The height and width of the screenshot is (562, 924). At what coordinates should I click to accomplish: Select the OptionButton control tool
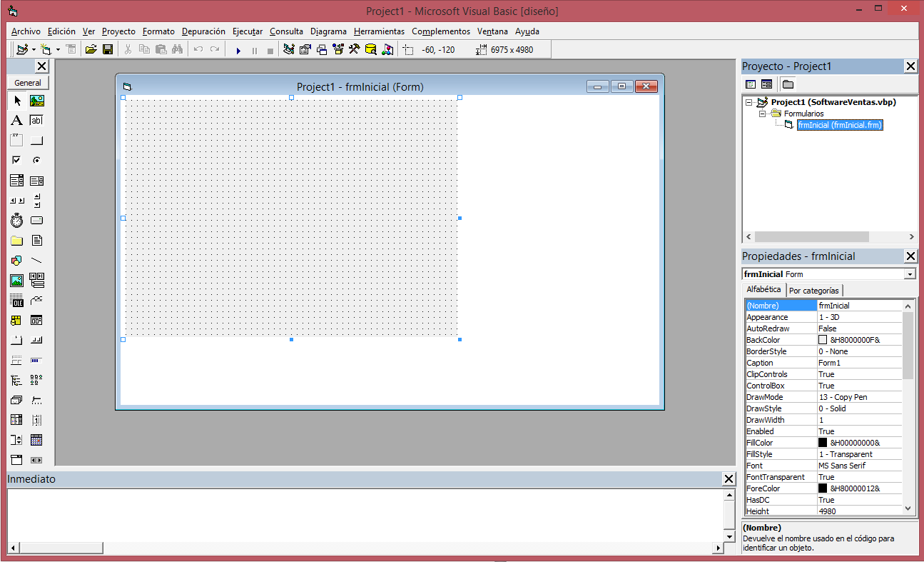pyautogui.click(x=36, y=161)
